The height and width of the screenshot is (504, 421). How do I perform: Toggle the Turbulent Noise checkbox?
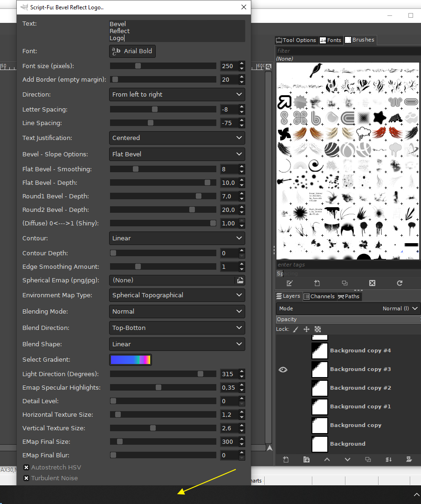pyautogui.click(x=26, y=478)
